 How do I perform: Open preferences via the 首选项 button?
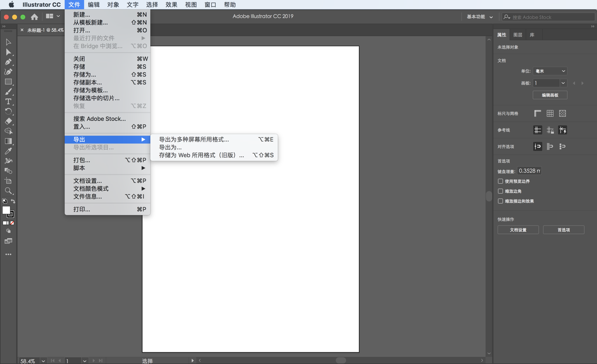(x=563, y=230)
